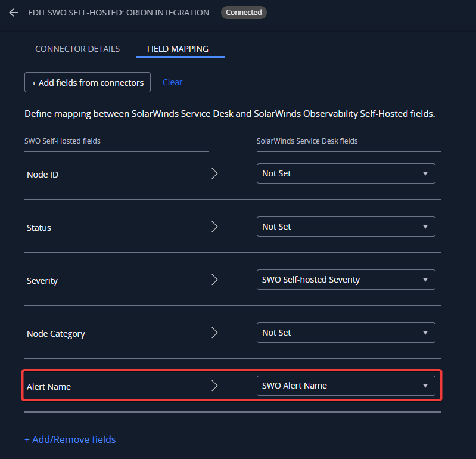Click the Severity field label
The width and height of the screenshot is (476, 459).
(x=42, y=281)
